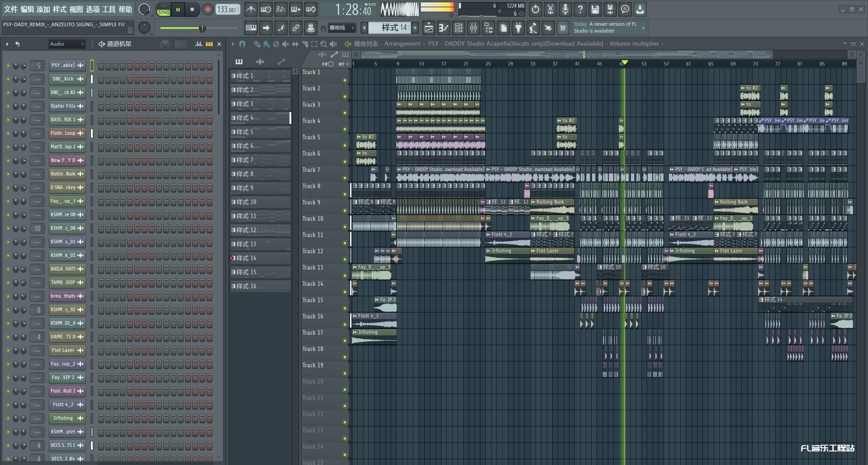868x465 pixels.
Task: Click the tempo display 133.081
Action: click(228, 9)
